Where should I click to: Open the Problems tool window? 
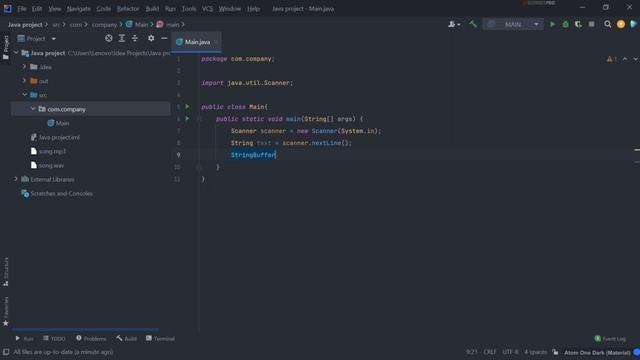coord(91,339)
